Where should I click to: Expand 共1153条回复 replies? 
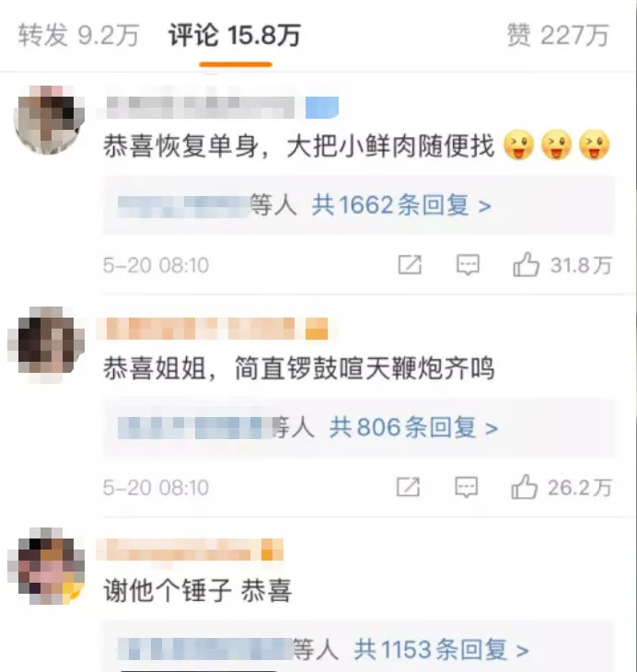pyautogui.click(x=441, y=650)
